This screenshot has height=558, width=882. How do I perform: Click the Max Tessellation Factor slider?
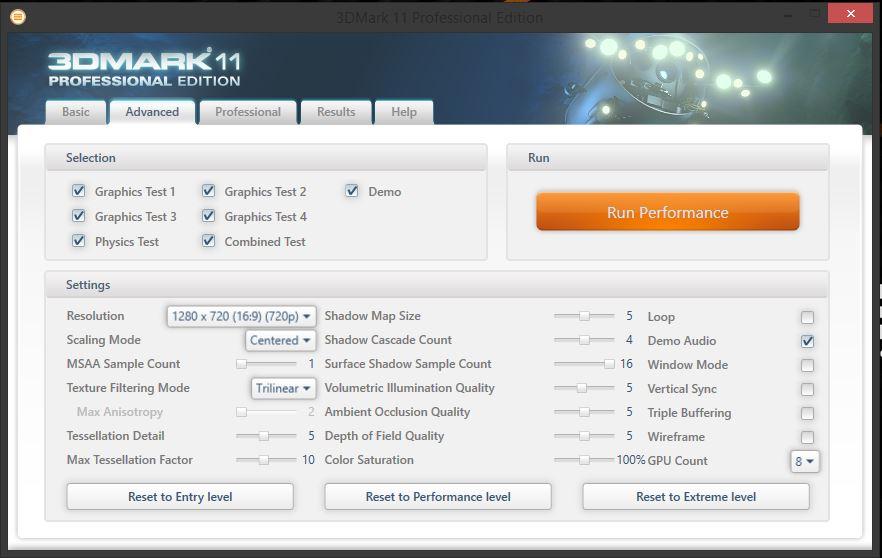click(x=266, y=460)
